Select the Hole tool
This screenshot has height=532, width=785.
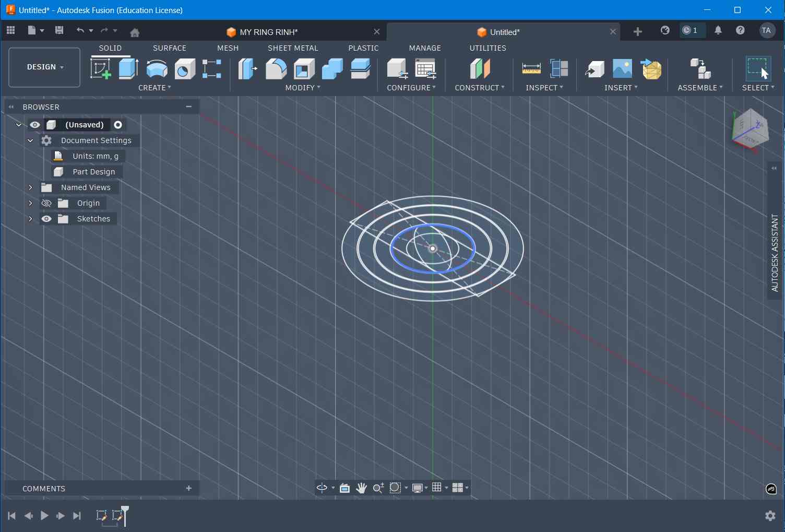[x=184, y=68]
